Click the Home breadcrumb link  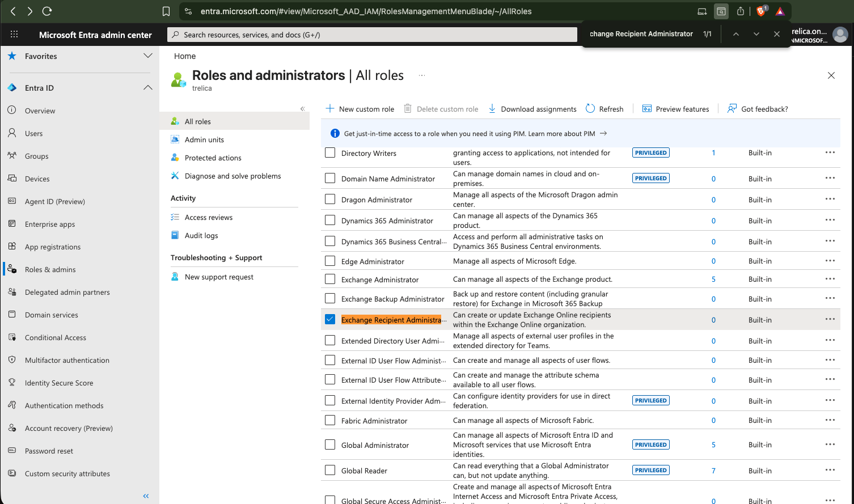pos(185,56)
